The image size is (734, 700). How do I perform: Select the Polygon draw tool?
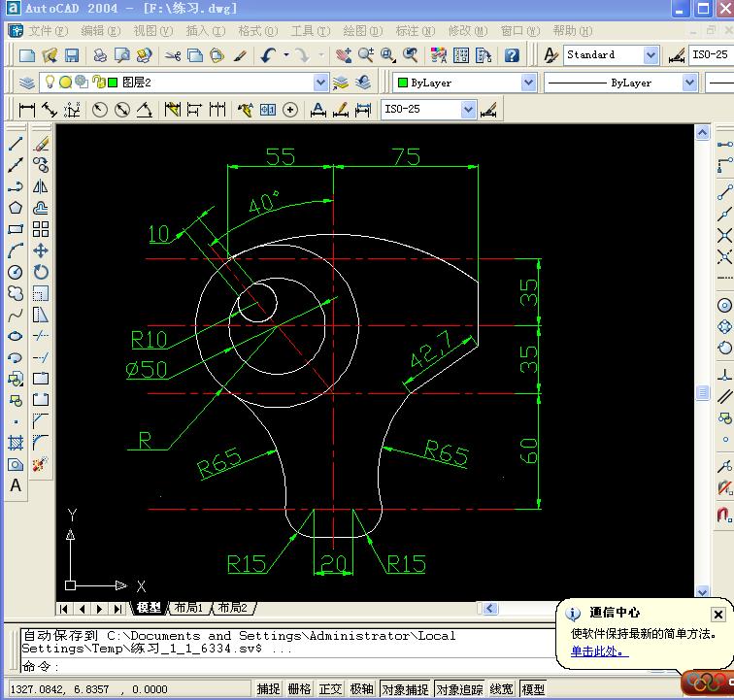point(16,208)
